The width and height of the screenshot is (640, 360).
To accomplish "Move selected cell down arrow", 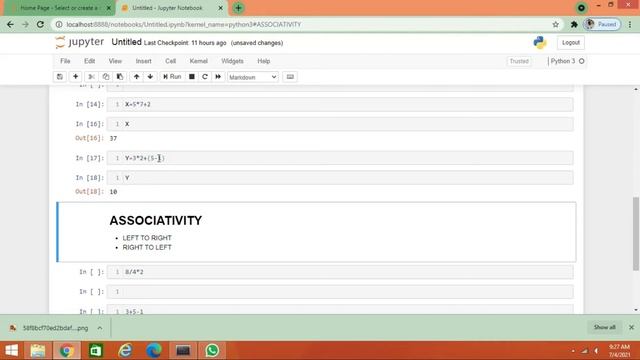I will point(150,77).
